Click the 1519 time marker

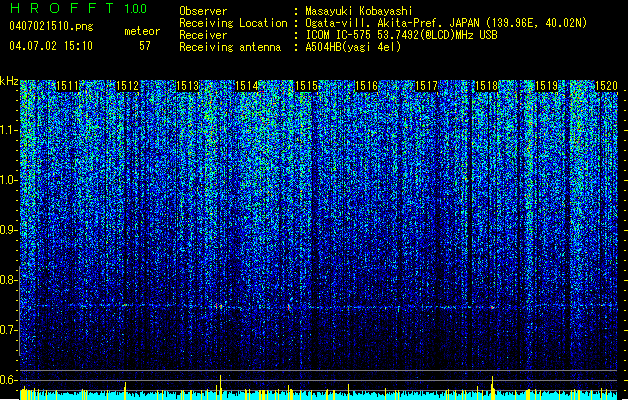(546, 86)
